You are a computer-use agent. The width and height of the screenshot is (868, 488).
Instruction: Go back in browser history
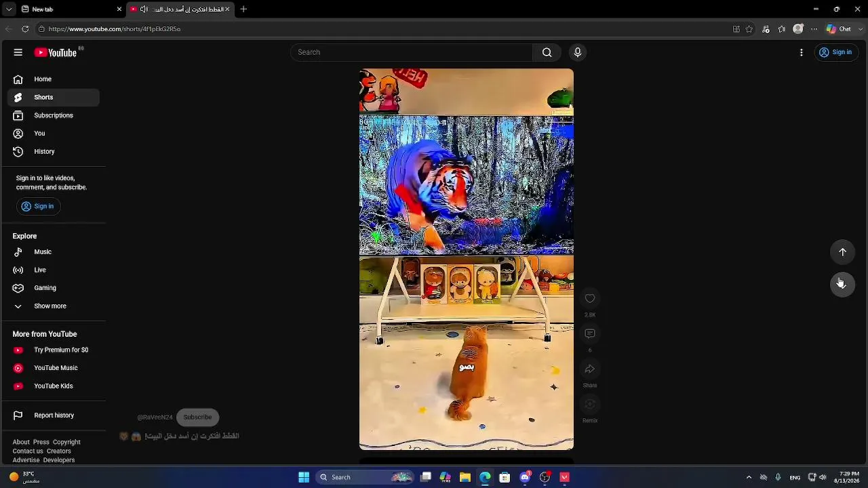point(8,29)
